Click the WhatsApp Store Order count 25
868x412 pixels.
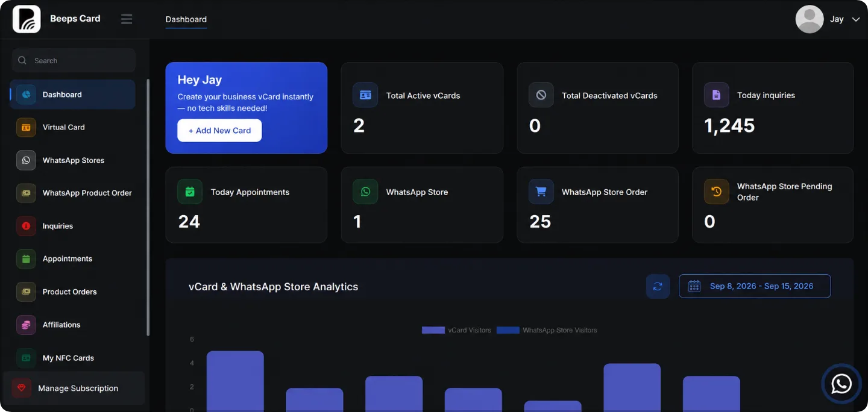click(x=540, y=222)
